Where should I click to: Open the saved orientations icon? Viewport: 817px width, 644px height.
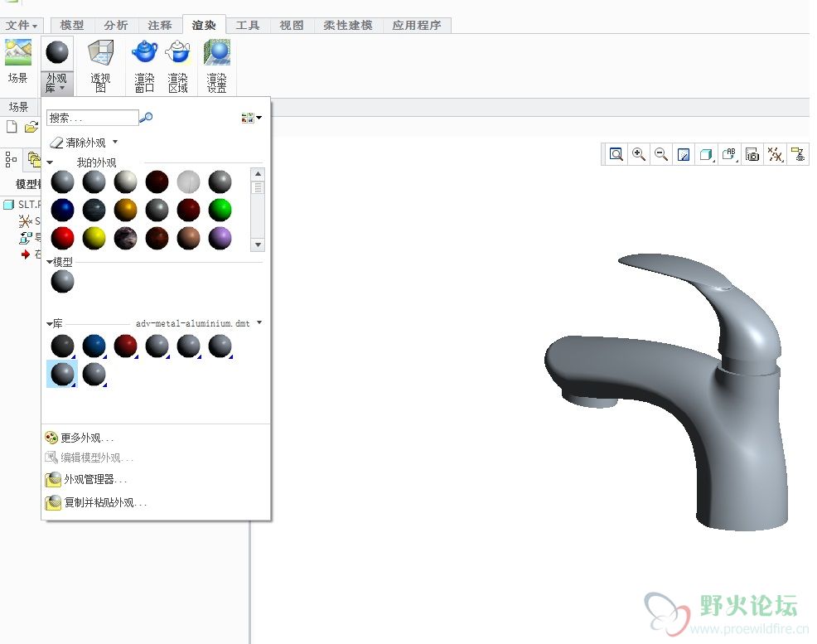point(729,154)
